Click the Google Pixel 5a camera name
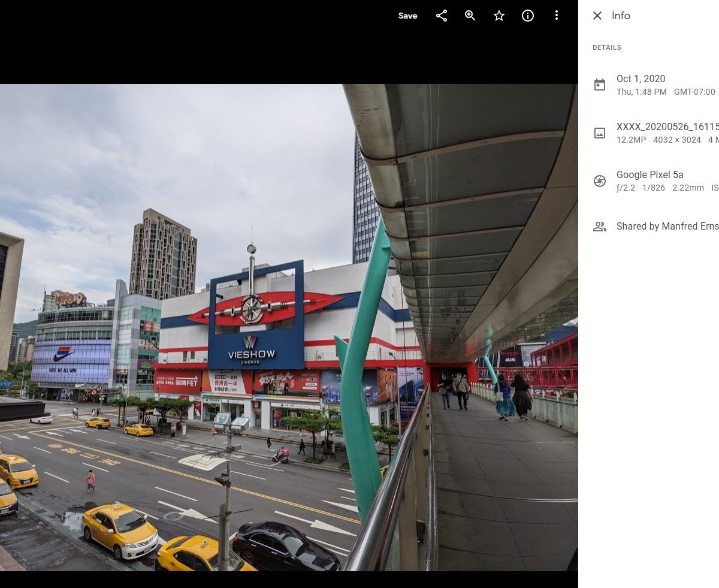 [649, 174]
